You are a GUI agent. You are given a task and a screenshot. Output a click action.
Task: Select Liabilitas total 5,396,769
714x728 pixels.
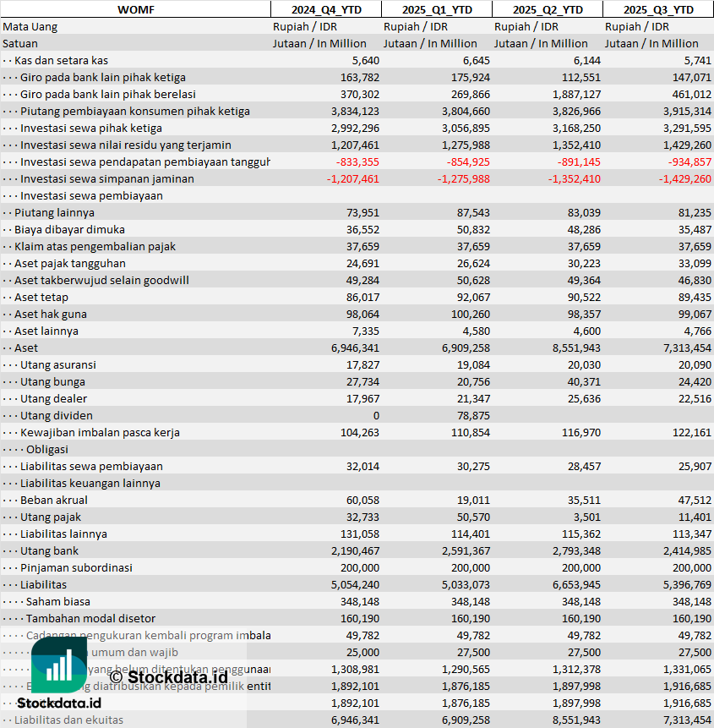pyautogui.click(x=687, y=585)
